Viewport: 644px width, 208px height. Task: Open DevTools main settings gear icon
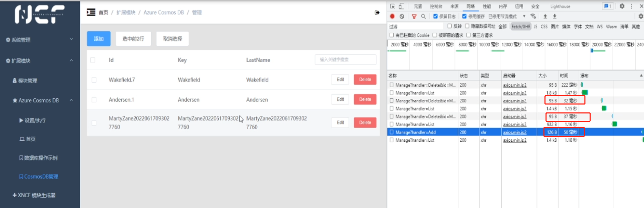point(622,6)
